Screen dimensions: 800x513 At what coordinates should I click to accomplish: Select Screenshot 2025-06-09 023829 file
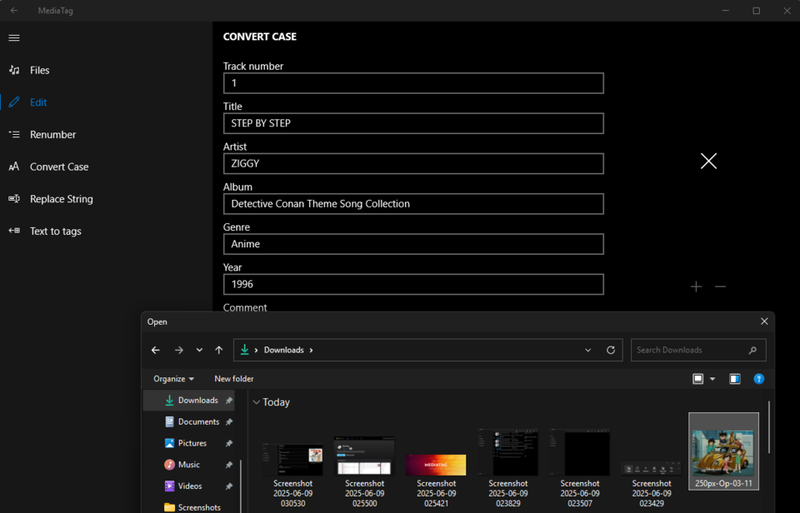pyautogui.click(x=508, y=469)
